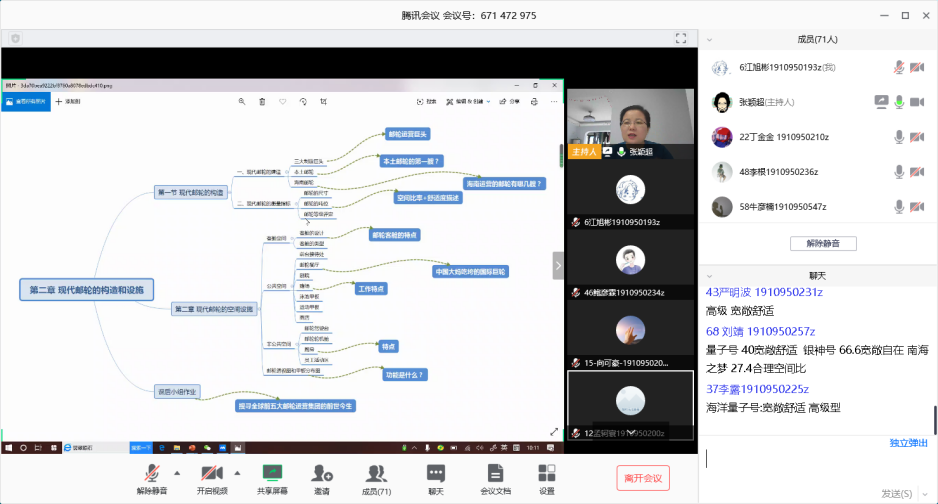Click the 解除静音 button below member list

pos(823,243)
